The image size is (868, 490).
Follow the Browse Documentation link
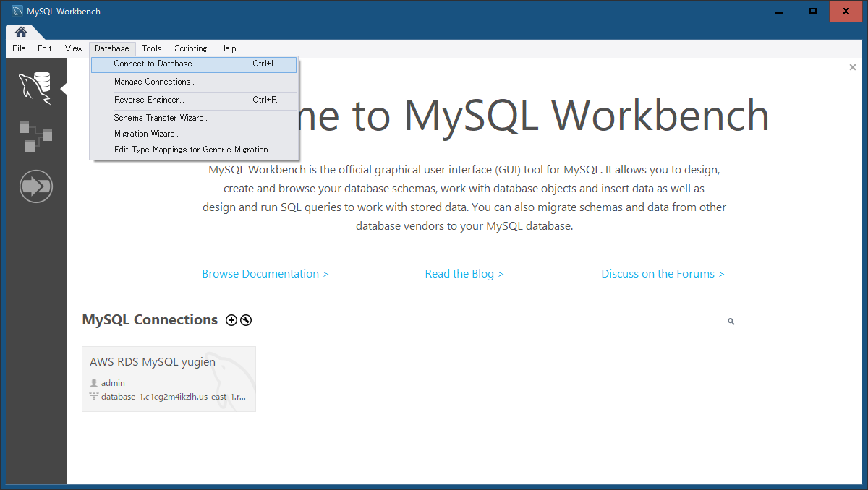(265, 274)
